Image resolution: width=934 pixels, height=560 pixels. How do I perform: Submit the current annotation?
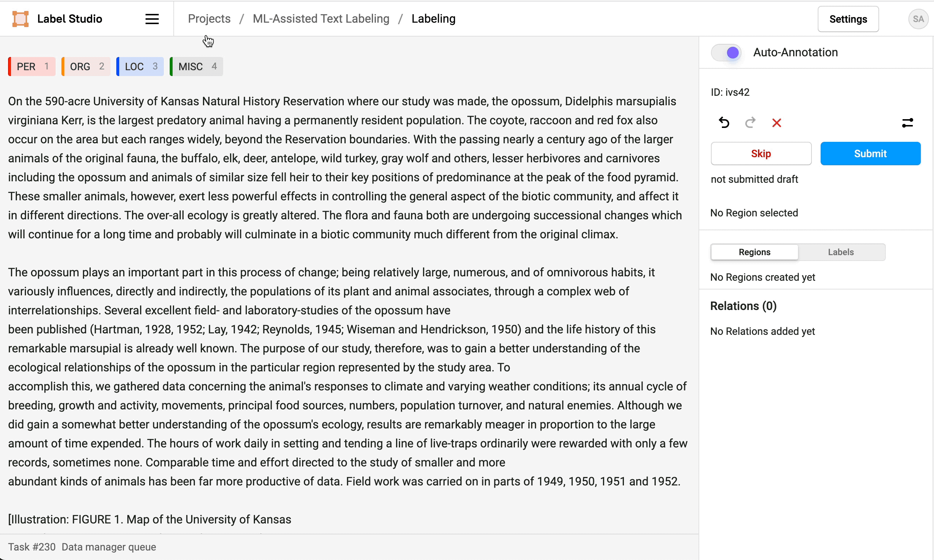(x=870, y=153)
